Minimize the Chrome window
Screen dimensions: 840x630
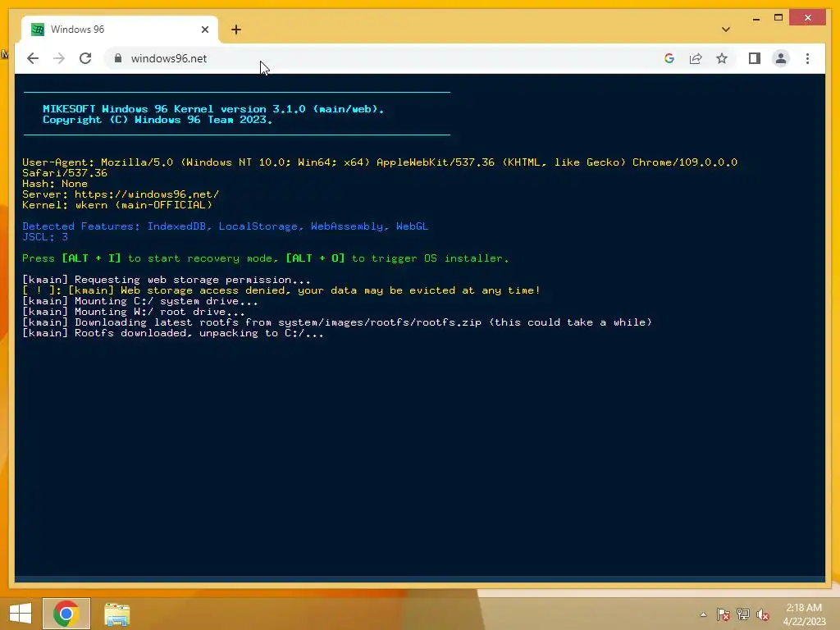click(x=756, y=18)
